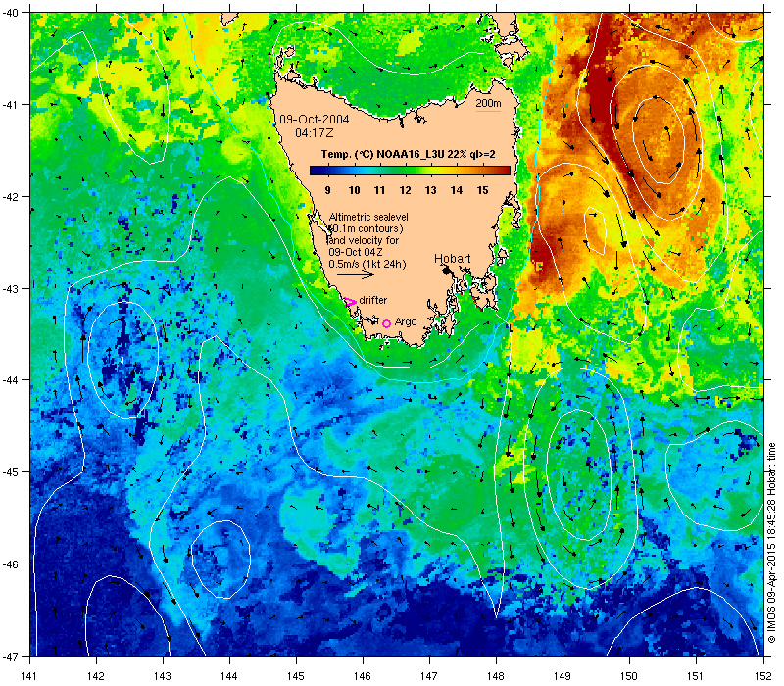Click the '15' color bar tick label
This screenshot has height=686, width=784.
482,190
